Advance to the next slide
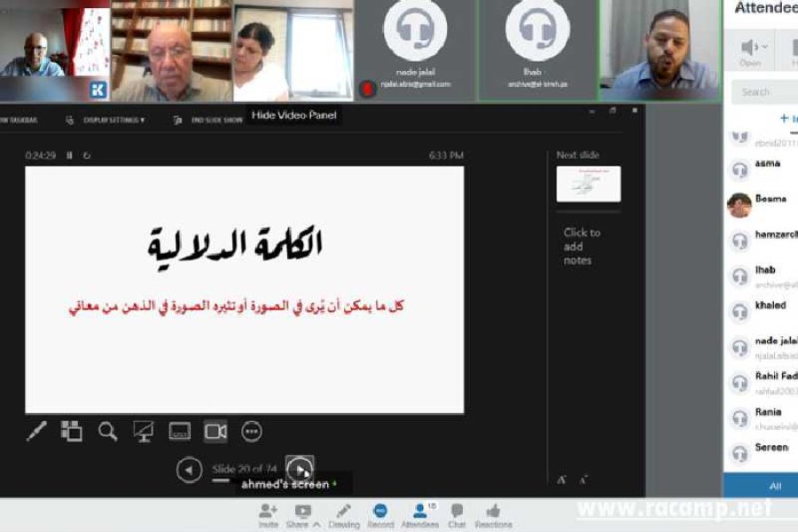The image size is (798, 532). coord(300,468)
